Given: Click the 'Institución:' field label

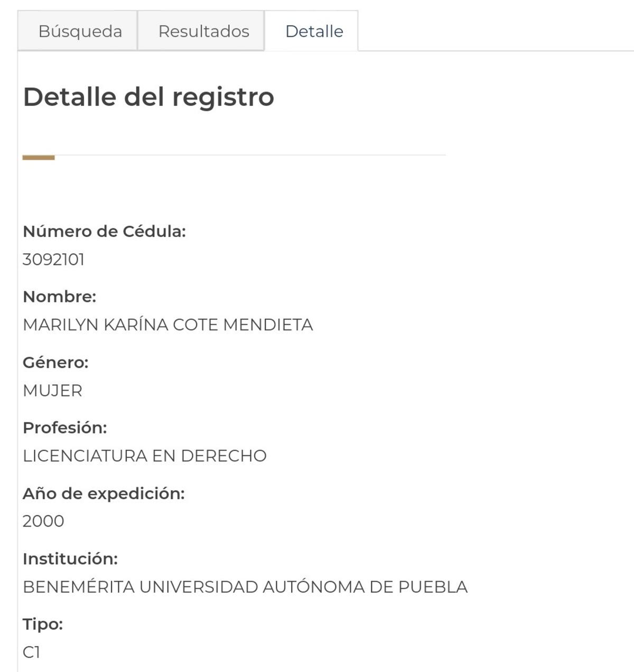Looking at the screenshot, I should pyautogui.click(x=70, y=559).
